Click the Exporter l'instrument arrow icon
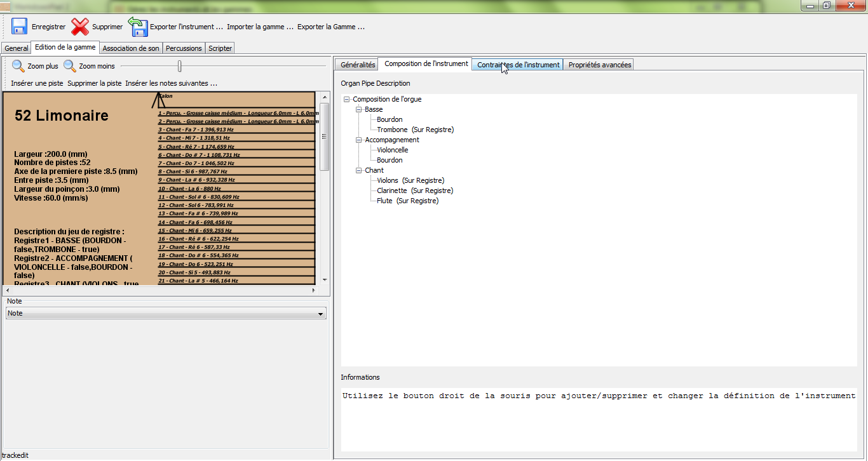868x461 pixels. click(x=138, y=27)
